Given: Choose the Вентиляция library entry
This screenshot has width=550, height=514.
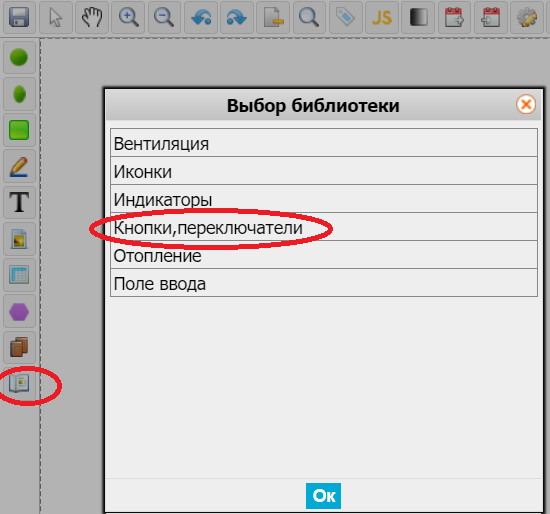Looking at the screenshot, I should coord(324,143).
